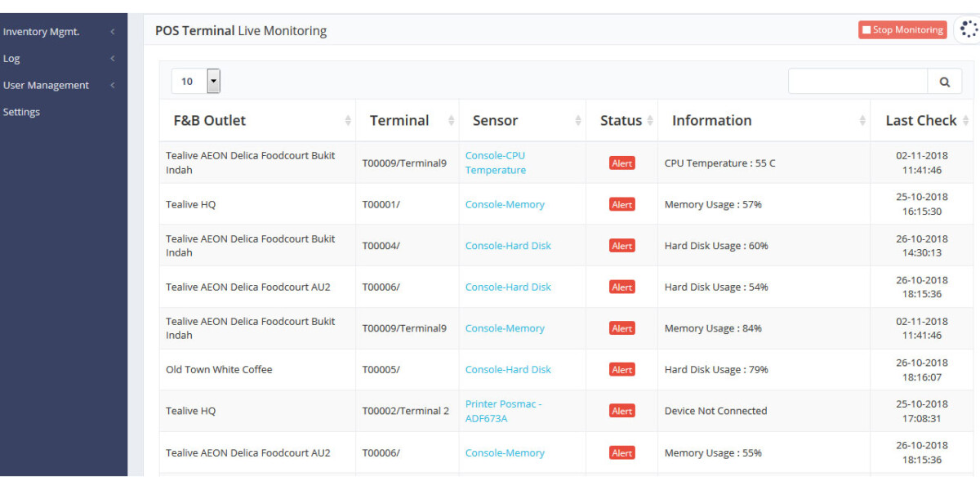This screenshot has width=980, height=490.
Task: Click inside the table search field
Action: 857,82
